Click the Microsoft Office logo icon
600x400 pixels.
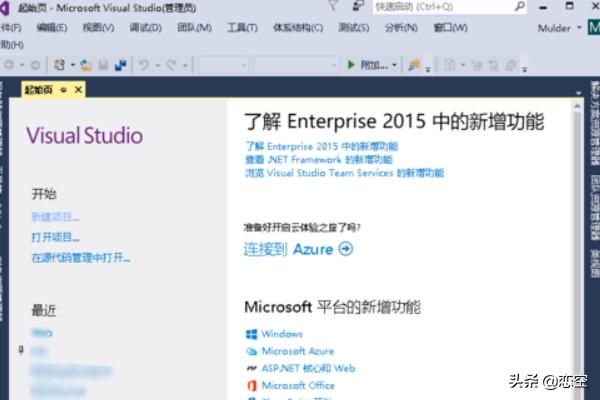251,385
